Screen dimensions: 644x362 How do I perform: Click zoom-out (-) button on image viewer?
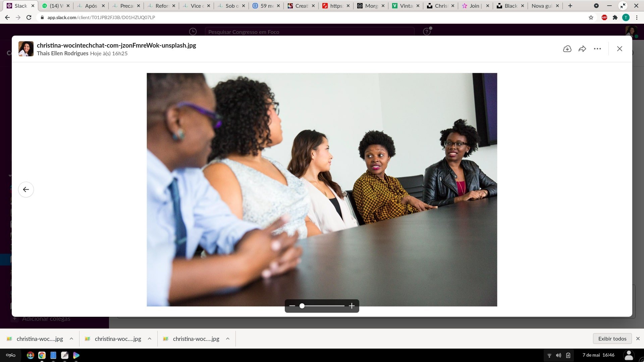pyautogui.click(x=292, y=305)
